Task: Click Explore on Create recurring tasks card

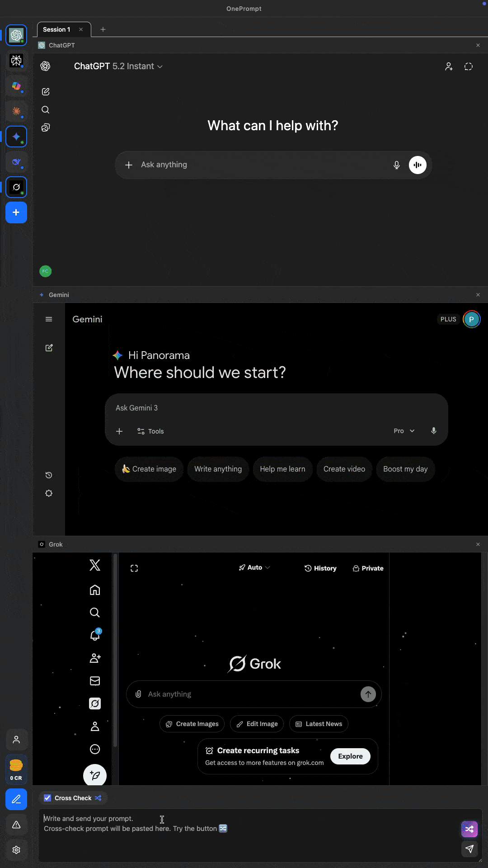Action: coord(350,756)
